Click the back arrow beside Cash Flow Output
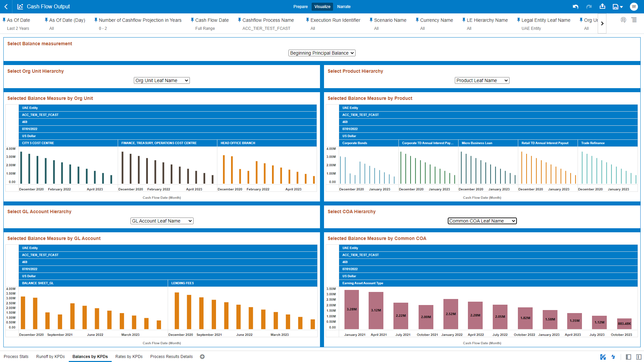The width and height of the screenshot is (644, 362). [x=6, y=7]
